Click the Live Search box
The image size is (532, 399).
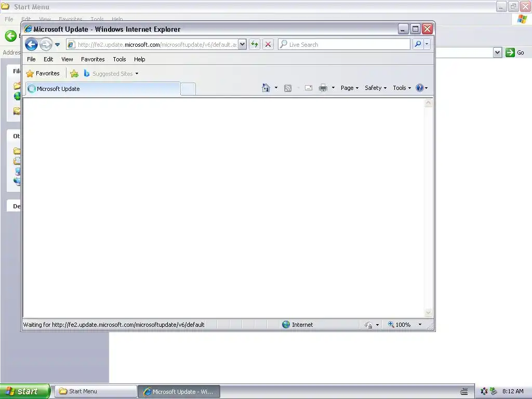[x=344, y=45]
